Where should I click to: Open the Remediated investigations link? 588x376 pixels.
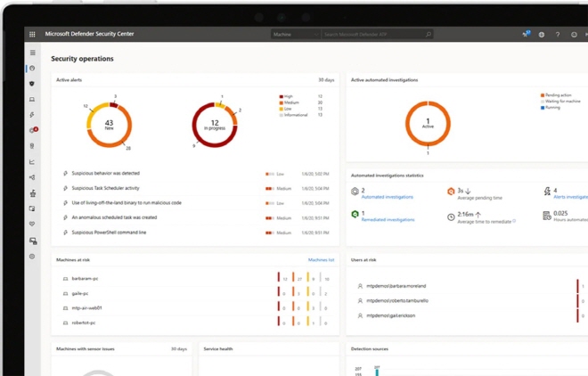[x=388, y=220]
